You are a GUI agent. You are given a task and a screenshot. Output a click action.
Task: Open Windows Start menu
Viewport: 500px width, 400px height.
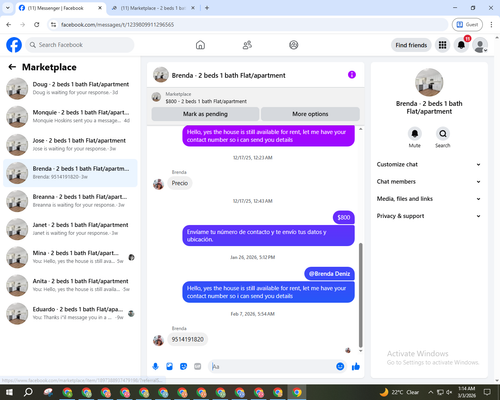click(9, 392)
